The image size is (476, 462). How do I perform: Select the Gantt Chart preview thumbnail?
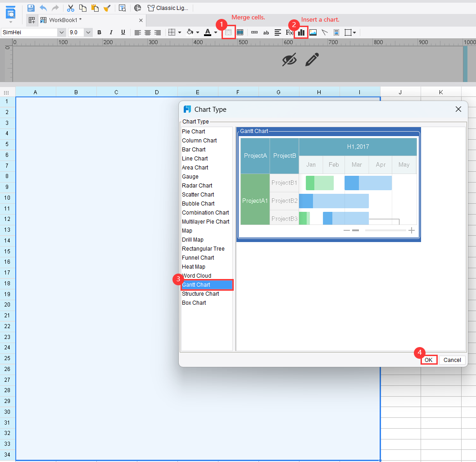pyautogui.click(x=328, y=185)
